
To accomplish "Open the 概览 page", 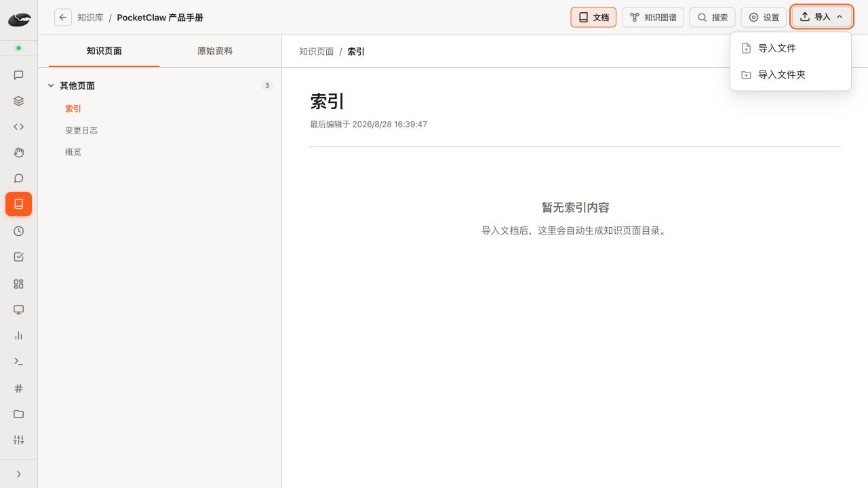I will (73, 152).
